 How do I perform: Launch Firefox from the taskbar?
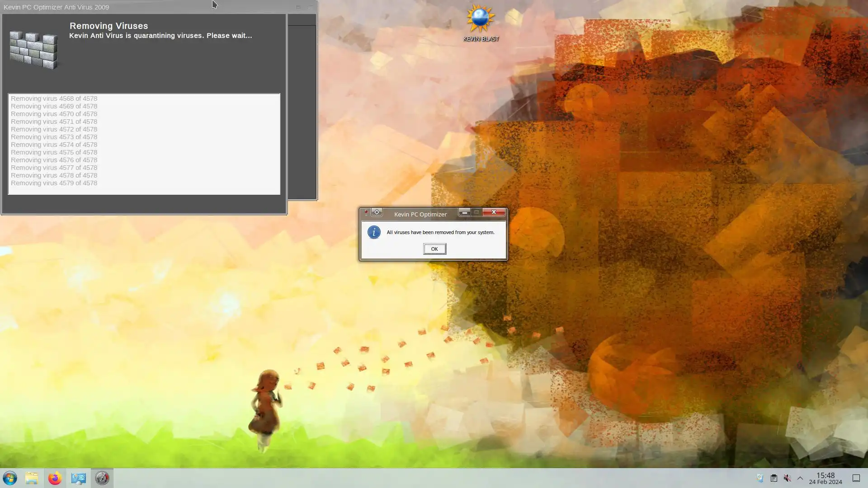tap(55, 478)
